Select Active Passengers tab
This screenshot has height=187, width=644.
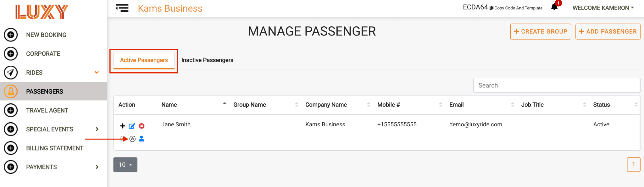coord(144,60)
